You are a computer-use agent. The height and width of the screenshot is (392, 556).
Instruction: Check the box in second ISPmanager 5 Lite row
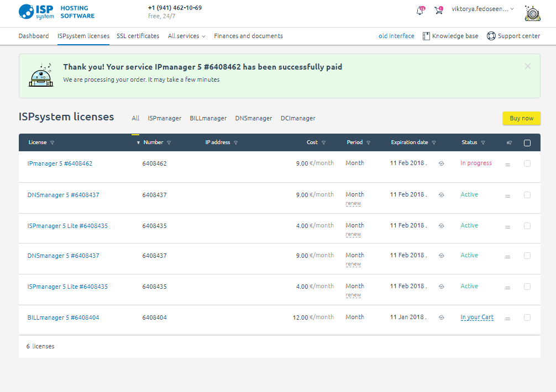click(x=527, y=286)
